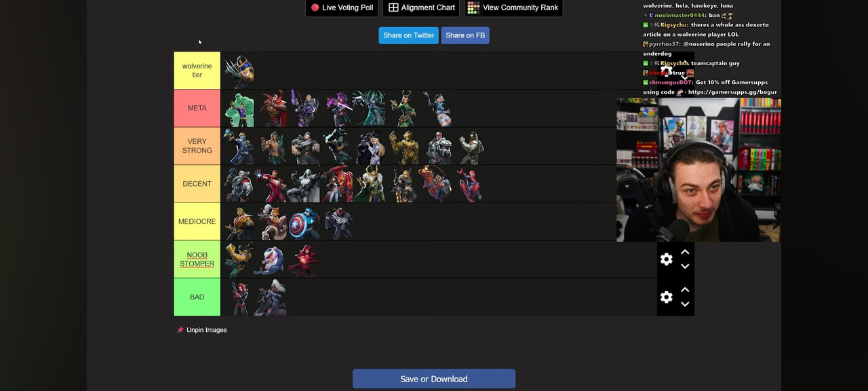This screenshot has height=391, width=868.
Task: Select Winter Soldier in VERY STRONG tier
Action: click(471, 147)
